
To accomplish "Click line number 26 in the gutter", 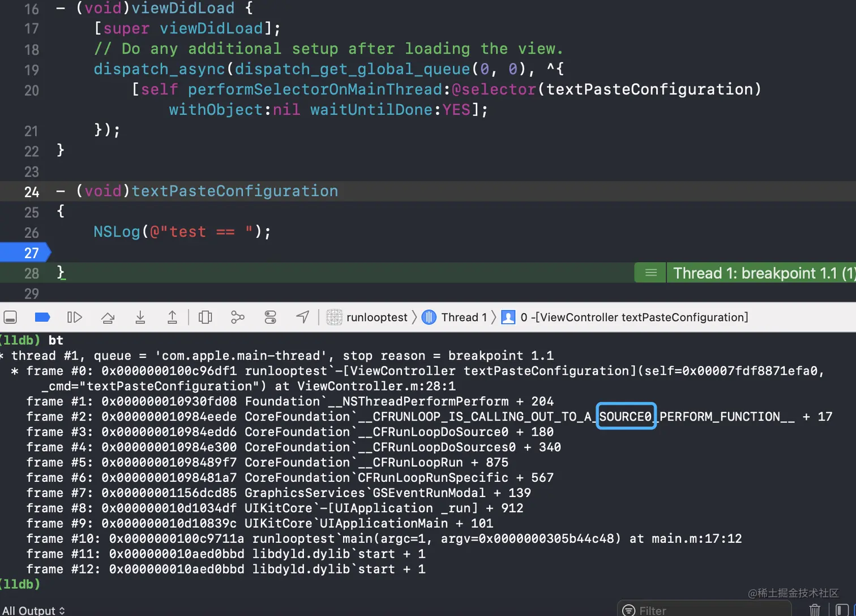I will [32, 233].
